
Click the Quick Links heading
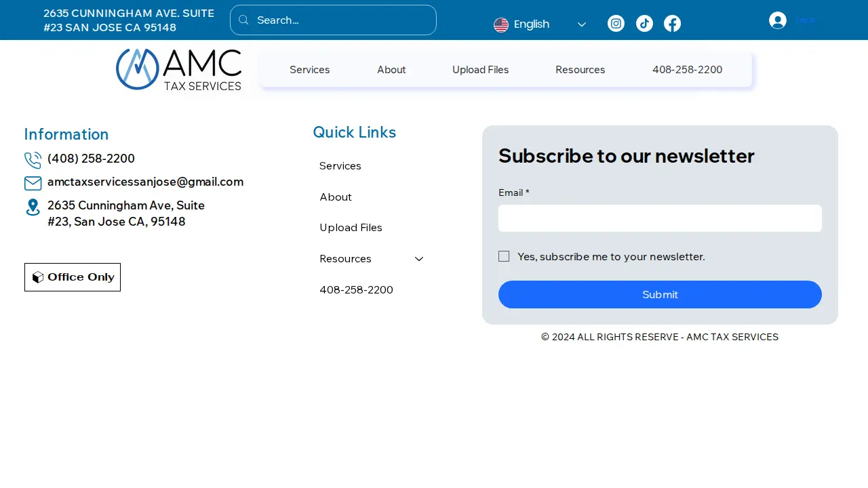tap(355, 132)
